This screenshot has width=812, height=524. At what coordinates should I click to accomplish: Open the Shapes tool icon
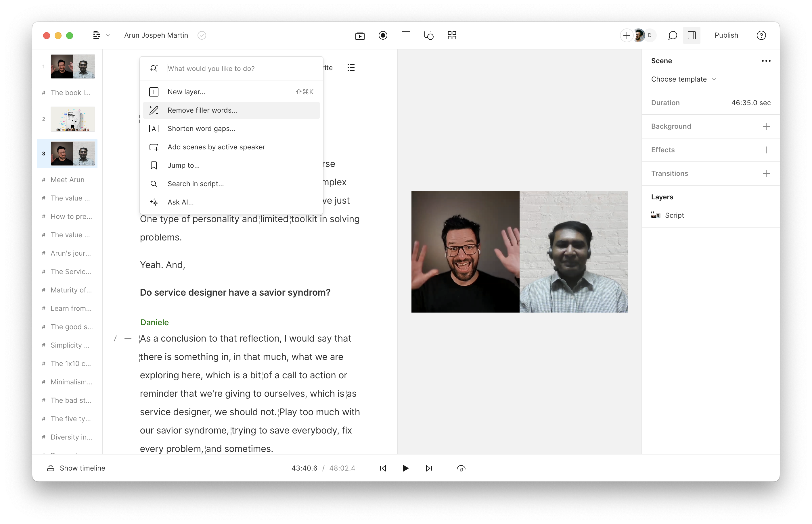click(x=429, y=35)
